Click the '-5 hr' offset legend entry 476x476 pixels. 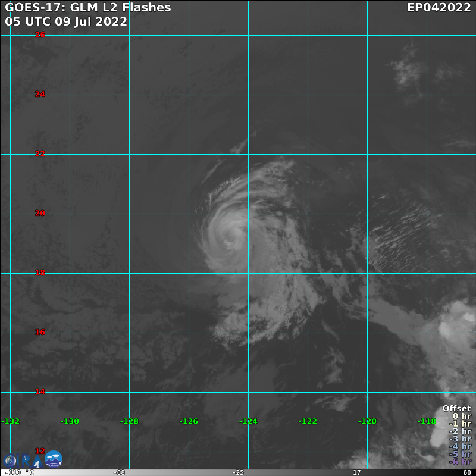(460, 454)
